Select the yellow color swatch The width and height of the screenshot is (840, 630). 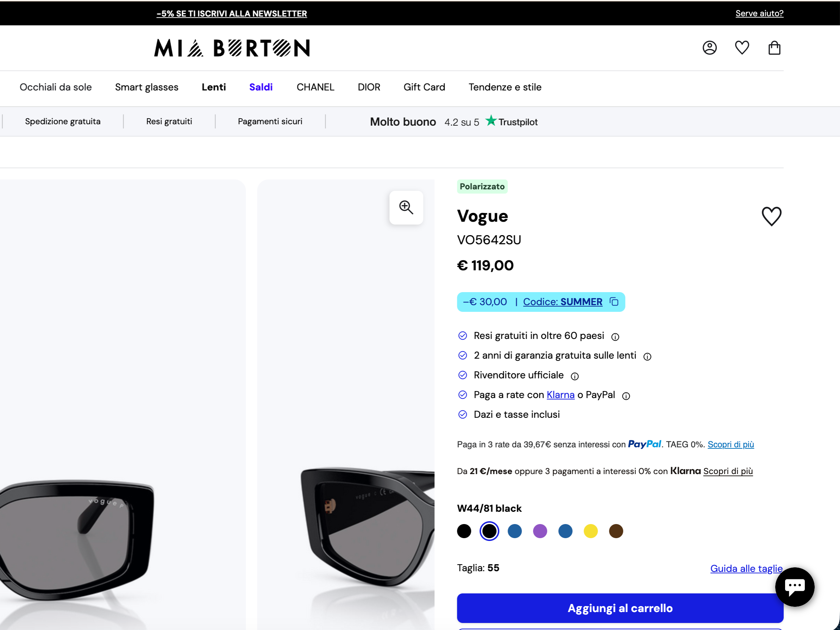(x=590, y=531)
